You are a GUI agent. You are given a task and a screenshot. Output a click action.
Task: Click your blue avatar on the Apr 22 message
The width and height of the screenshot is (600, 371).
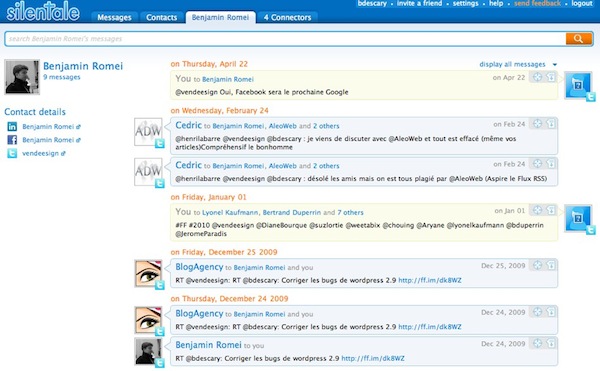(x=578, y=85)
